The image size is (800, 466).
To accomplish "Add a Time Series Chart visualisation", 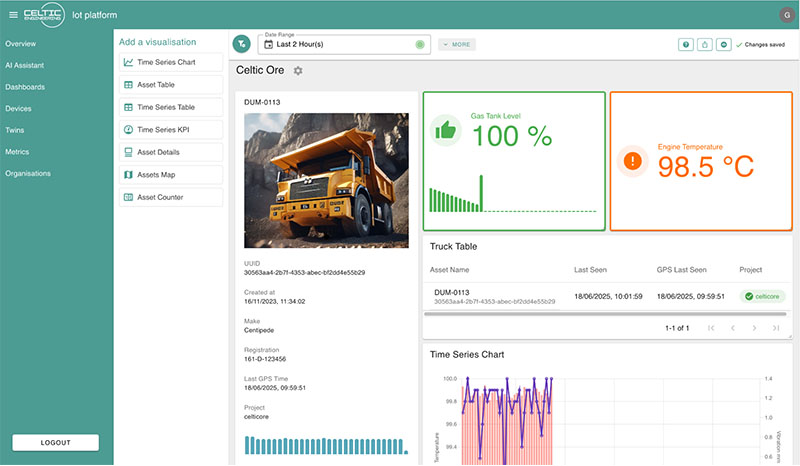I will pyautogui.click(x=171, y=62).
